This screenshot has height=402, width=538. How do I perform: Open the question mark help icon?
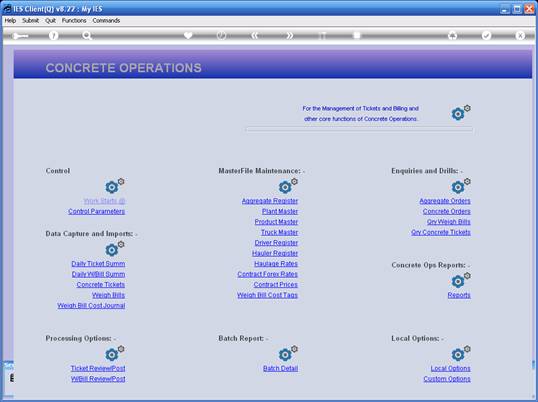pos(53,35)
